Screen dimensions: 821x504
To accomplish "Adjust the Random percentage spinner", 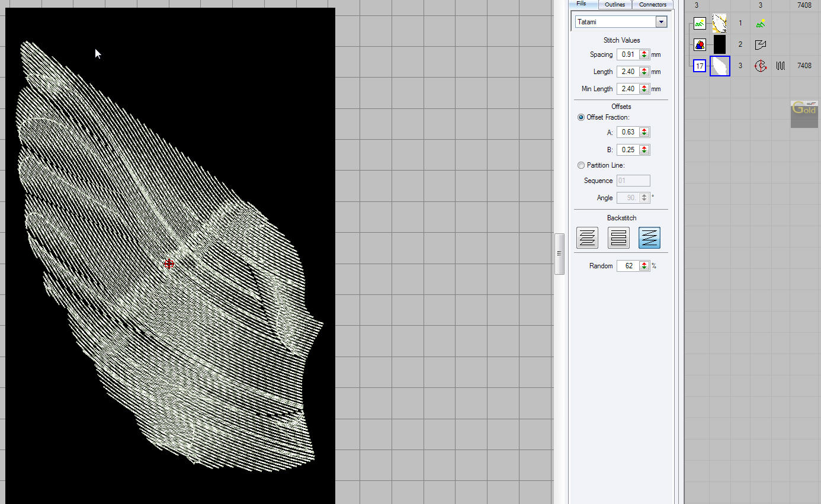I will [x=644, y=266].
